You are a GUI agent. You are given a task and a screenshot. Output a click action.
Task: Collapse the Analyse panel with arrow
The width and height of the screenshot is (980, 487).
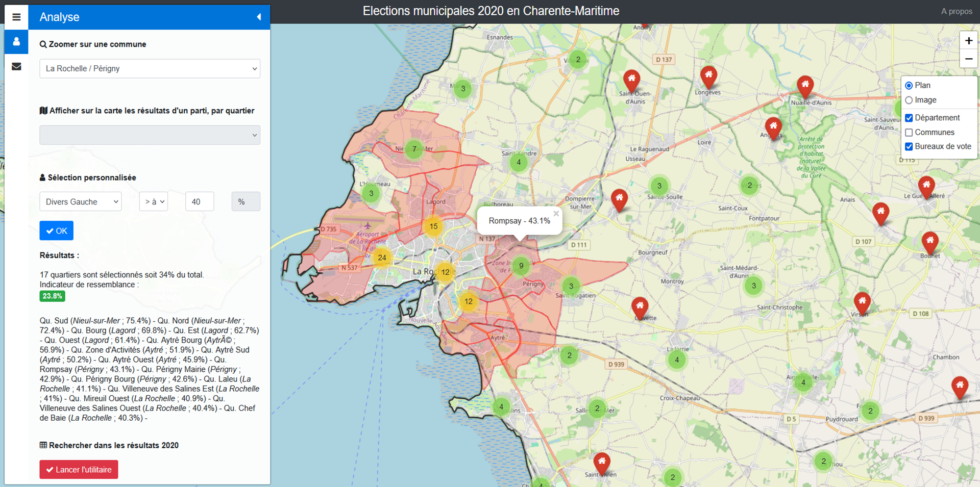coord(259,17)
